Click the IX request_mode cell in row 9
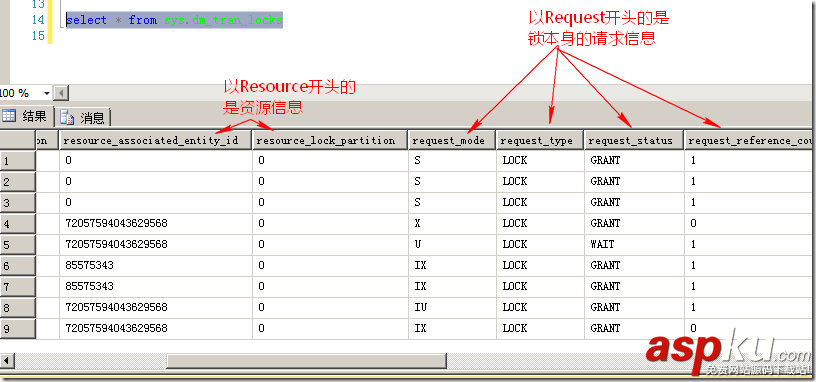Image resolution: width=816 pixels, height=382 pixels. (452, 328)
